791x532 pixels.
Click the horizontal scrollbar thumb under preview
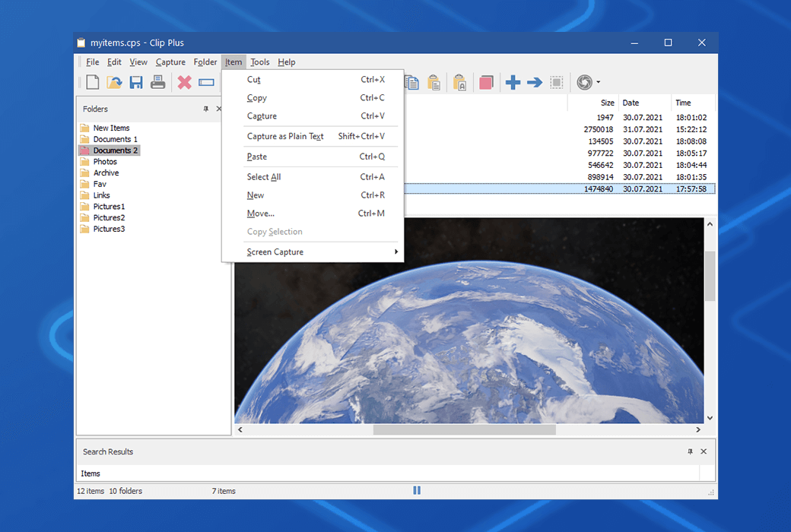tap(464, 429)
